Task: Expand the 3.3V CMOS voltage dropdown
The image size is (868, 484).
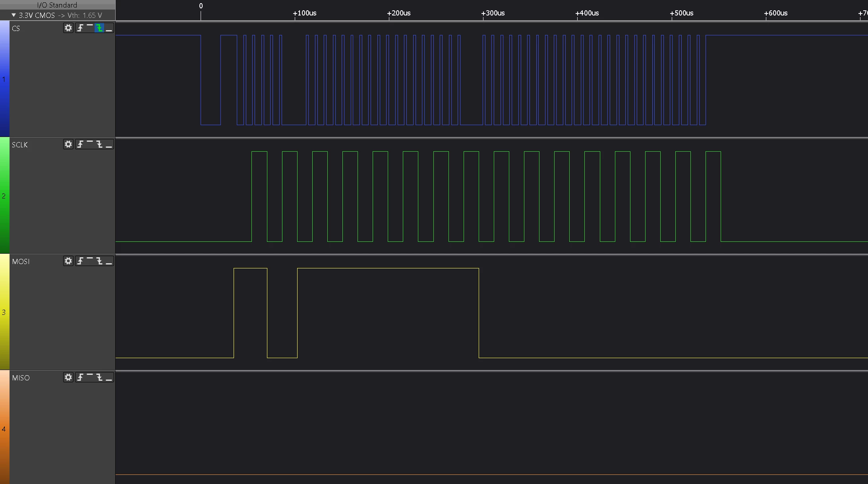Action: tap(14, 15)
